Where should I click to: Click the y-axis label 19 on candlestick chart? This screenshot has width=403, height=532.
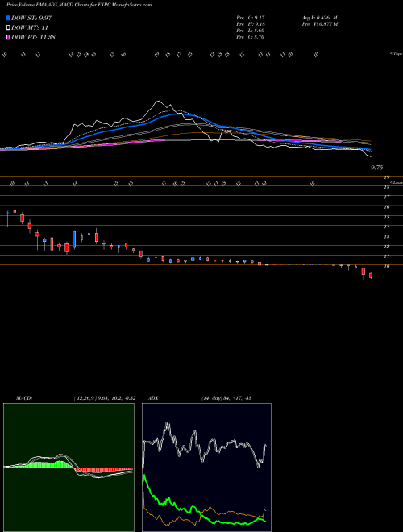click(x=387, y=177)
